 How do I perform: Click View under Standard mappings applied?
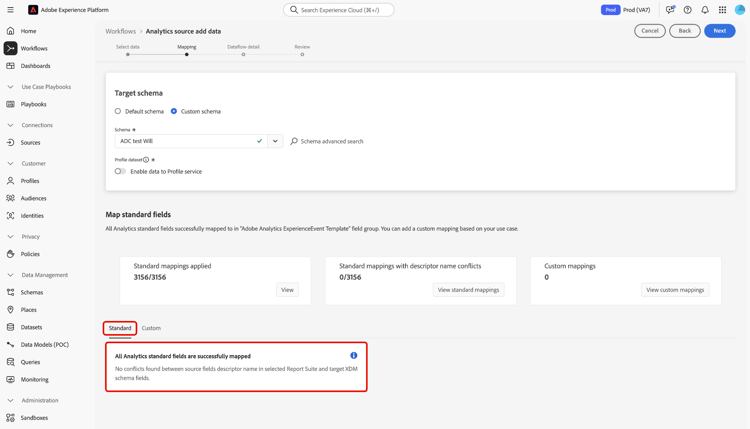(x=287, y=290)
